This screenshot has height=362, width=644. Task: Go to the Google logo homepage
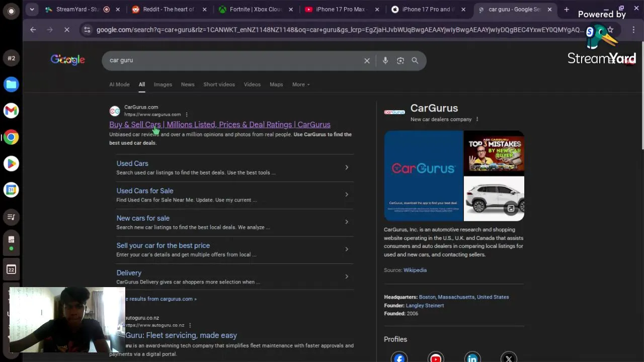(67, 60)
